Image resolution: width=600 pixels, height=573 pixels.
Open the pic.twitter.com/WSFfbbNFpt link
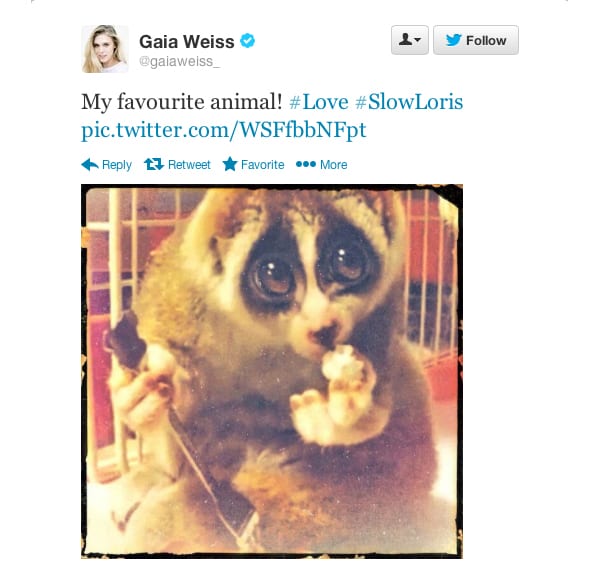click(x=224, y=130)
